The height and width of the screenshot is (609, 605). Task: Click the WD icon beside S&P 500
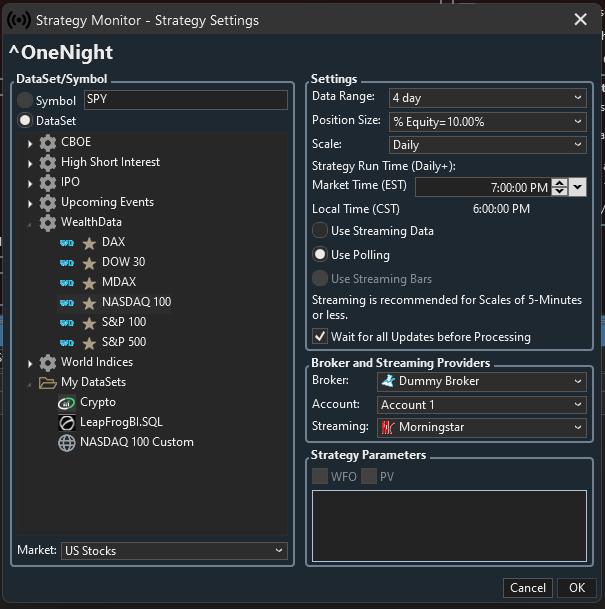coord(67,342)
